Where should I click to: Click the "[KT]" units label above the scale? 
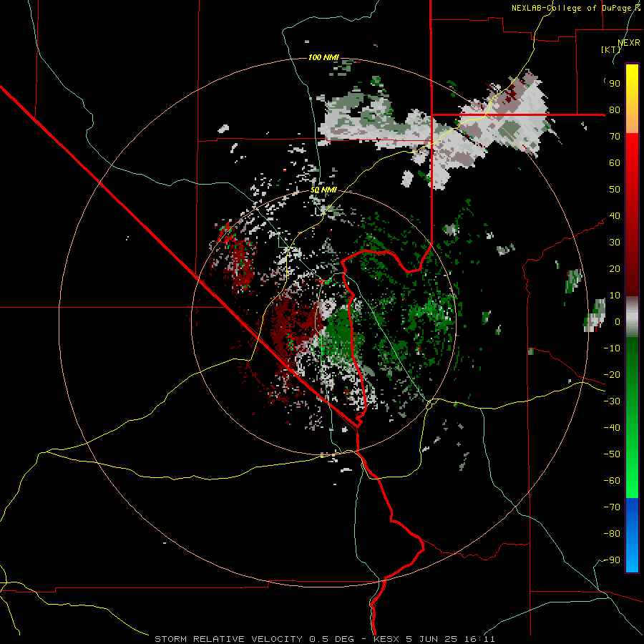[x=611, y=49]
